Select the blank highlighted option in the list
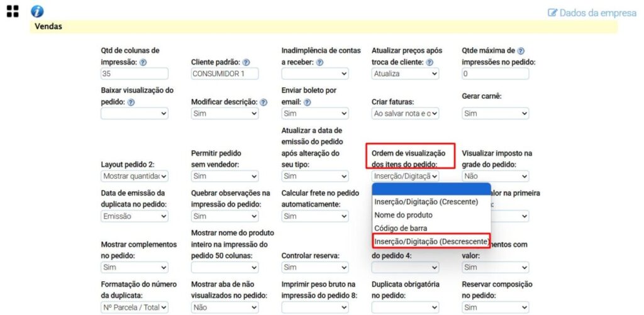 click(x=431, y=189)
